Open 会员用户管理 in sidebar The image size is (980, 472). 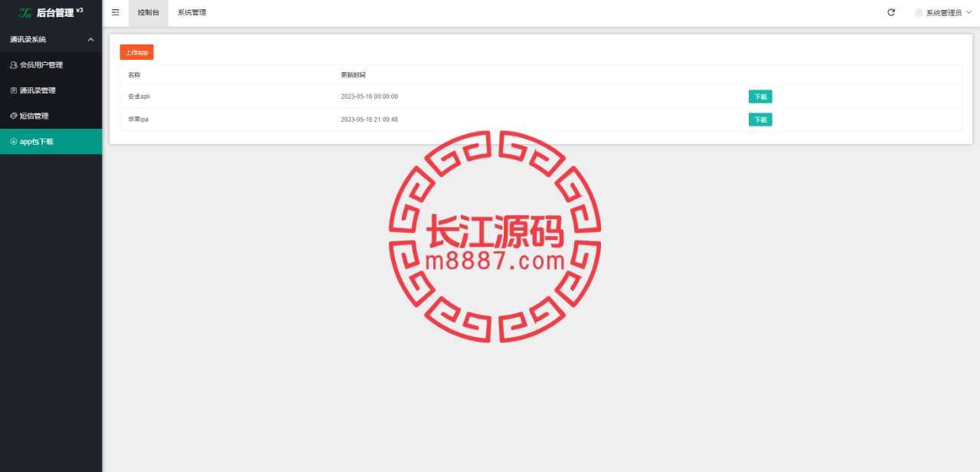click(x=51, y=65)
